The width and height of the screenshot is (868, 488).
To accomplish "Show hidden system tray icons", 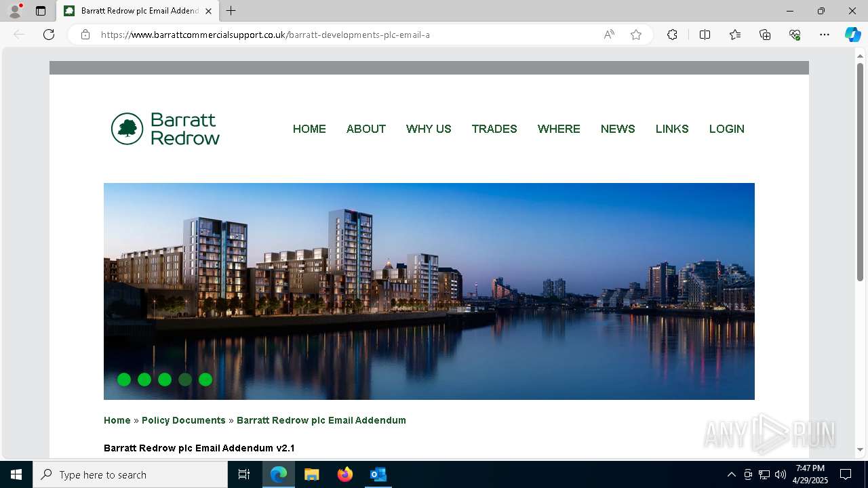I will coord(731,474).
